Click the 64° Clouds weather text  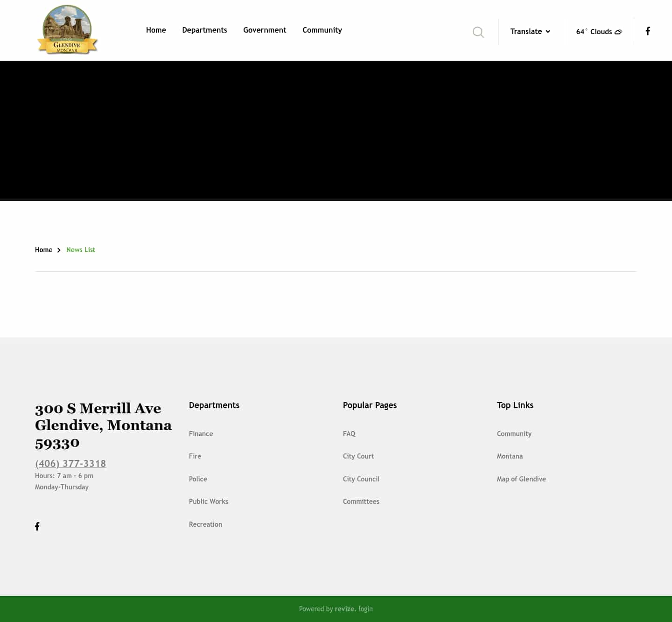[594, 32]
